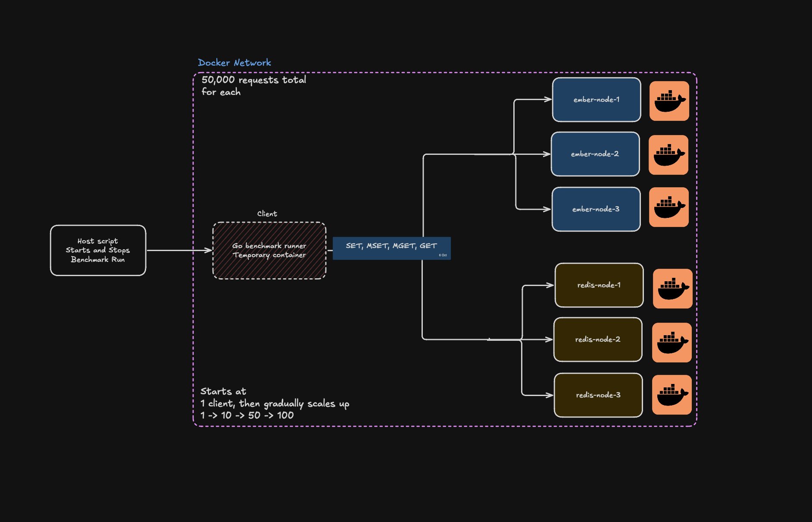This screenshot has height=522, width=812.
Task: Select the ember-node-3 box
Action: pos(596,209)
